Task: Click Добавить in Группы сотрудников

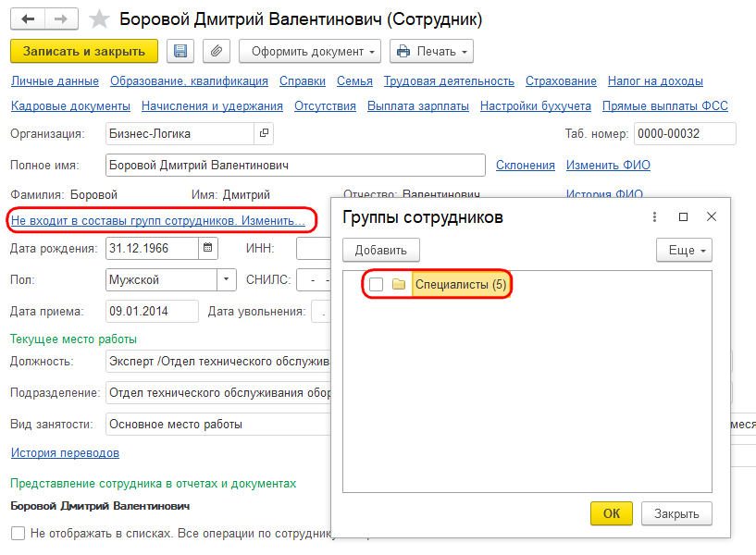Action: click(x=381, y=250)
